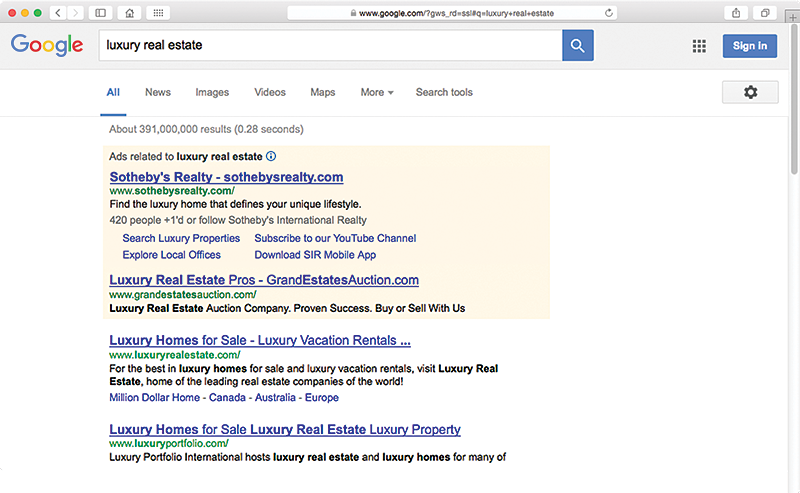800x493 pixels.
Task: Switch to News results
Action: [x=158, y=92]
